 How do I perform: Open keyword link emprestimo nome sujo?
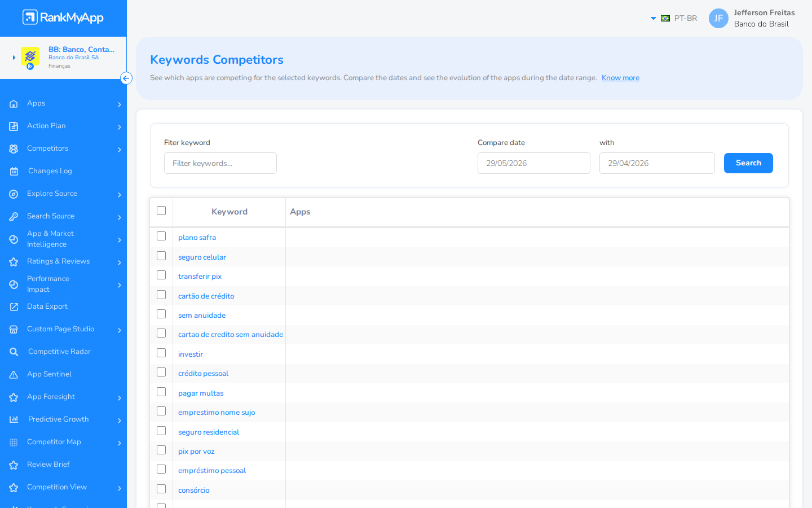[217, 413]
